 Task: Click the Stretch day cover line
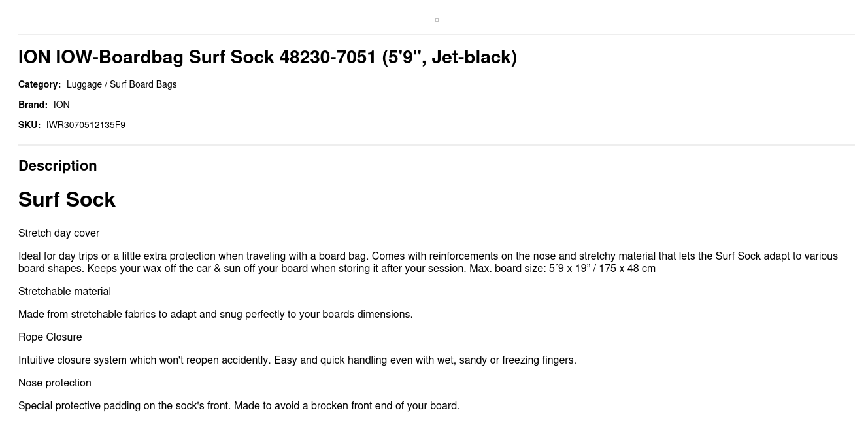tap(59, 233)
